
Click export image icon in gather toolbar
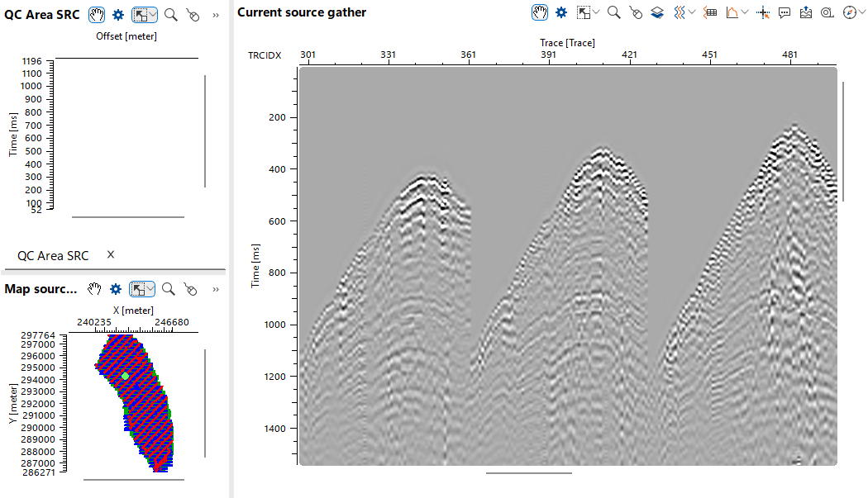pyautogui.click(x=806, y=12)
